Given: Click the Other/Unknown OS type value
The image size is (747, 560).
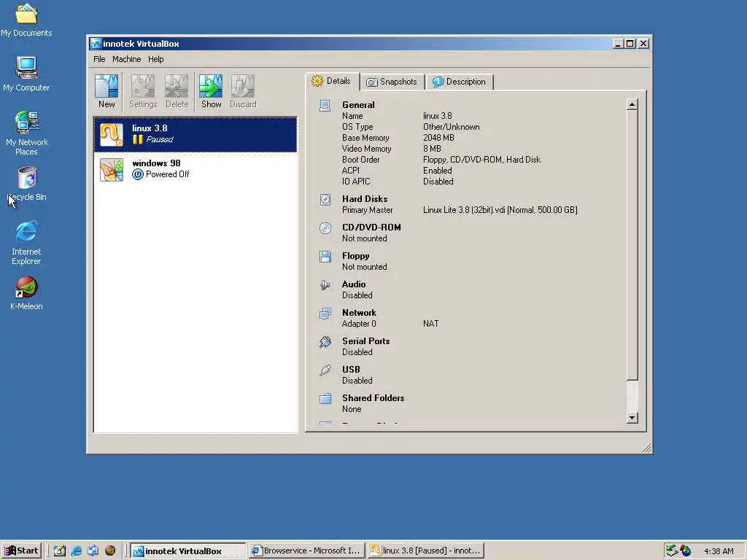Looking at the screenshot, I should pyautogui.click(x=451, y=127).
